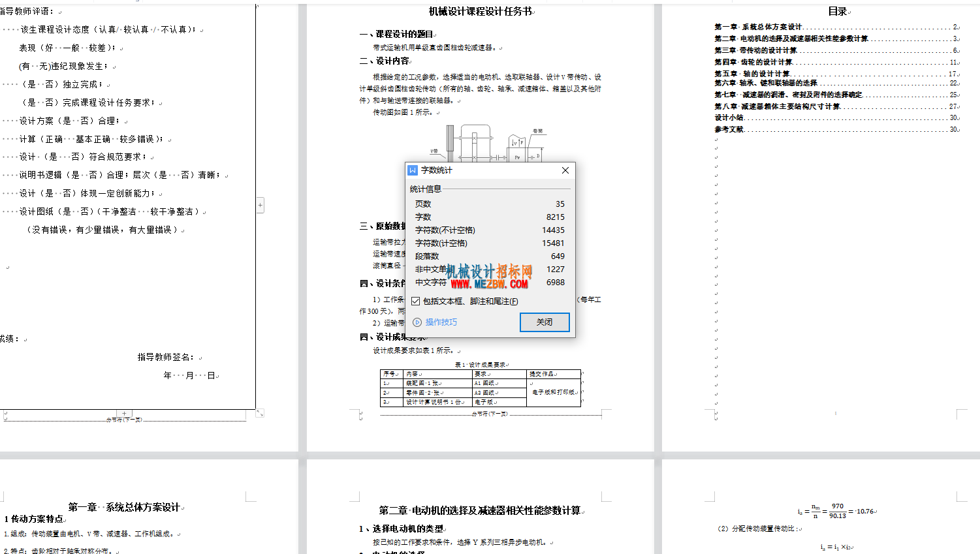Jump to 第七章 减速器的润滑 entry
980x554 pixels.
tap(836, 95)
